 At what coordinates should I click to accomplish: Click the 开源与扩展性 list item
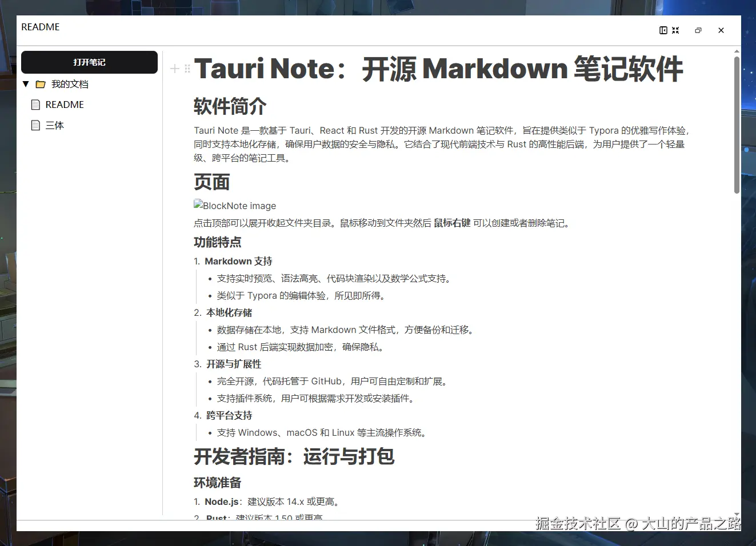point(234,364)
